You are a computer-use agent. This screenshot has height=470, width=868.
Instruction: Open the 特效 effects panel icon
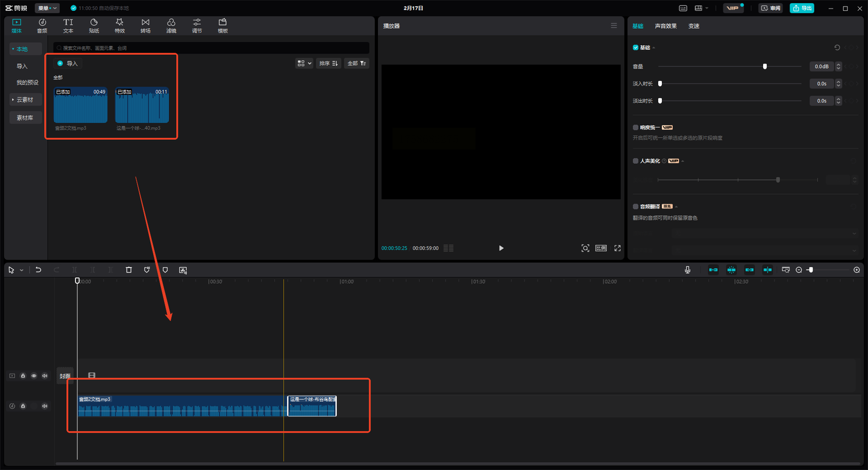[x=119, y=25]
